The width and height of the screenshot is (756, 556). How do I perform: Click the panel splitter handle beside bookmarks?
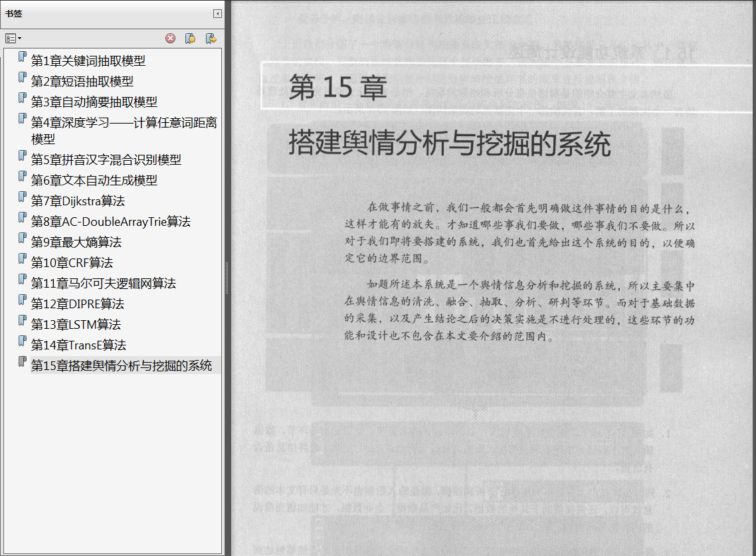click(x=227, y=278)
